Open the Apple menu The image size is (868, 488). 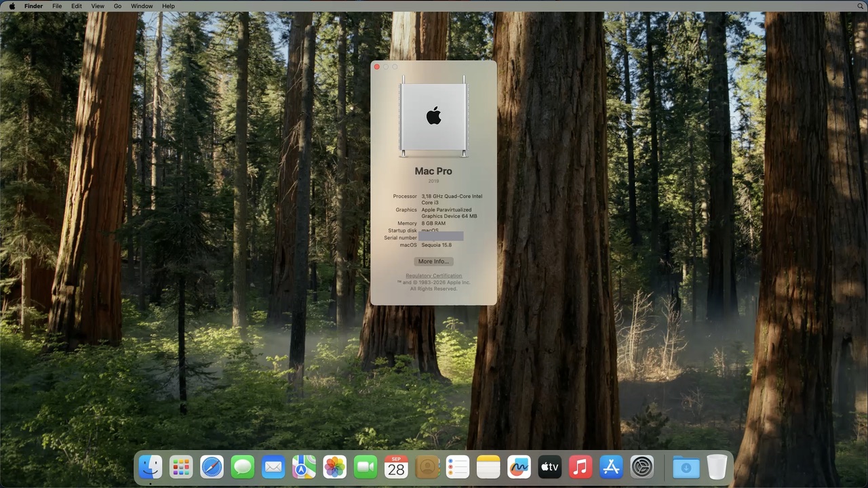(x=12, y=6)
